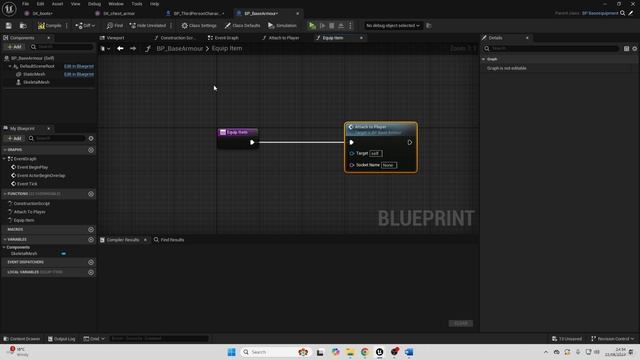
Task: Add event dispatcher via plus icon
Action: (91, 262)
